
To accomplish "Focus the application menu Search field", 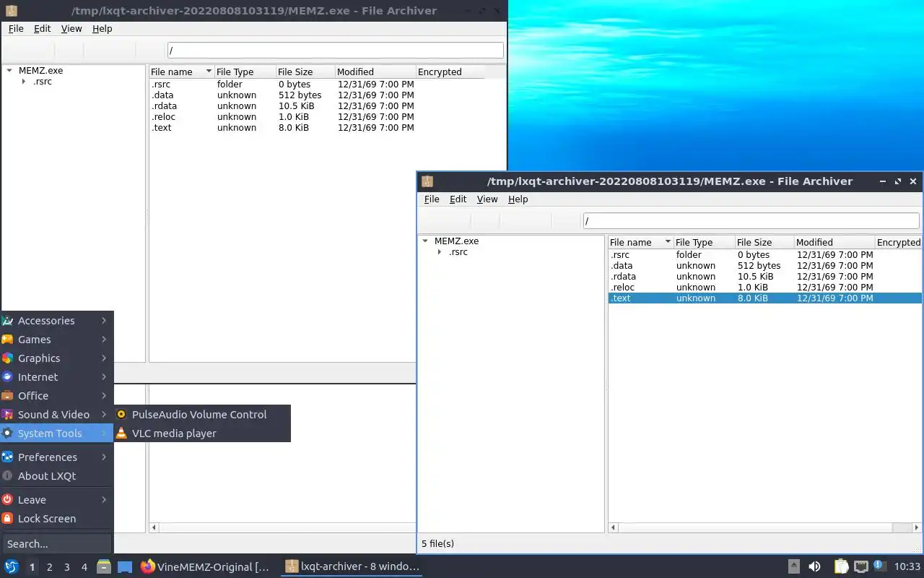I will tap(56, 544).
